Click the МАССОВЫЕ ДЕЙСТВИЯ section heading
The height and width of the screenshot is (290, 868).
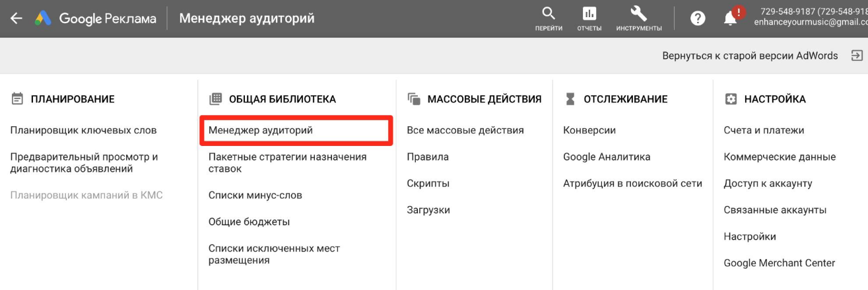[x=484, y=99]
